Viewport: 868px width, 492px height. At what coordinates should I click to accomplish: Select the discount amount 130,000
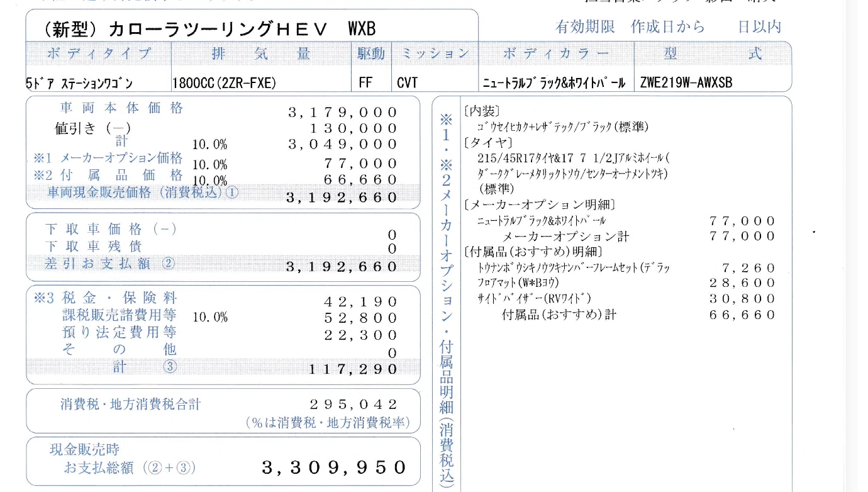(354, 128)
